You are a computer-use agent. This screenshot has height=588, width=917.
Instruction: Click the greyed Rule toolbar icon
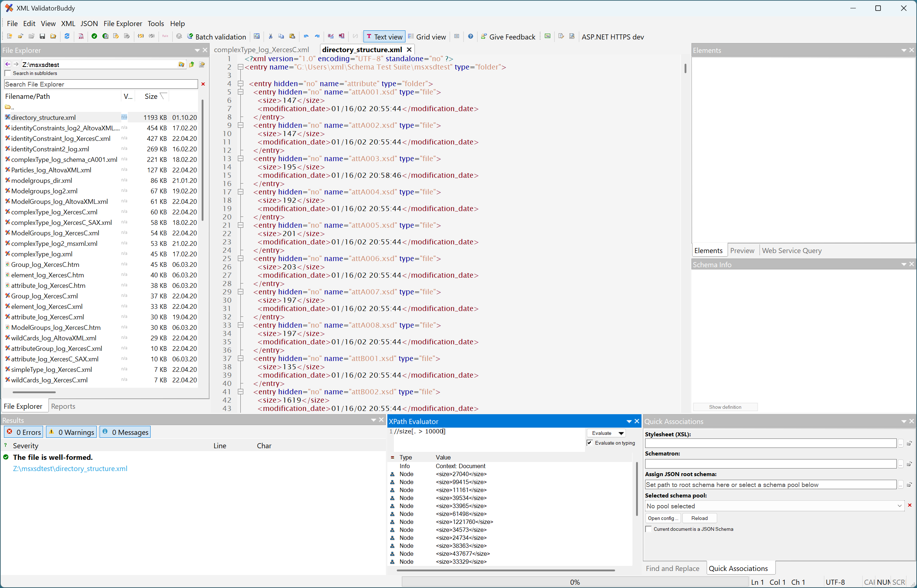165,36
